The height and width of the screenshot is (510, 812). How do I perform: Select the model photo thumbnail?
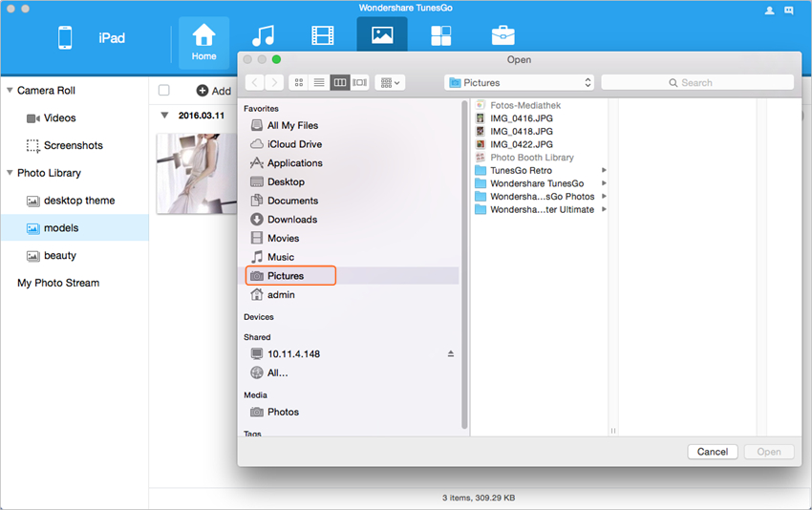click(x=197, y=174)
